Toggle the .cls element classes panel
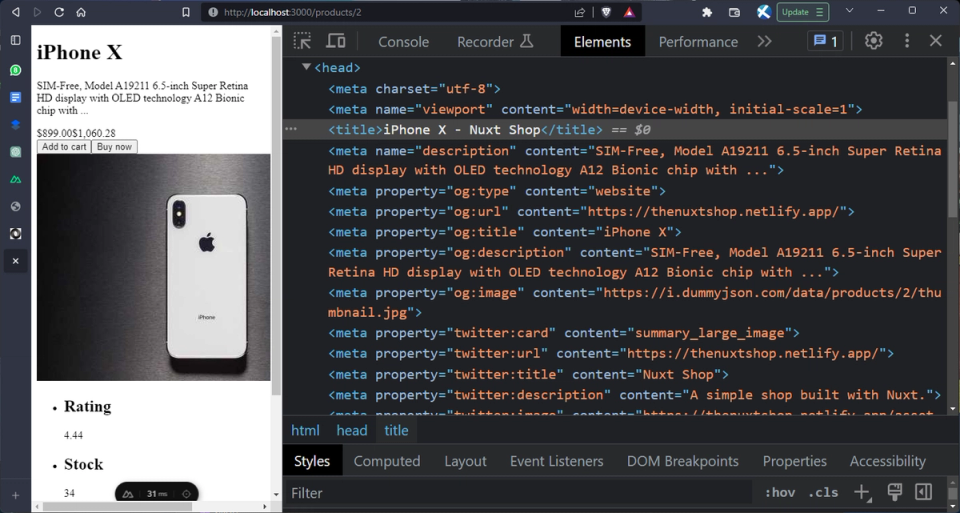The width and height of the screenshot is (960, 513). 824,492
